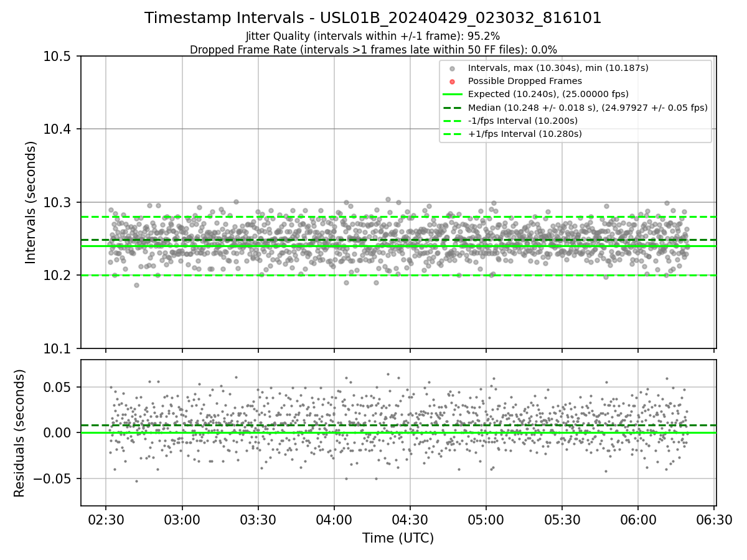
Task: Select the 'Median (10.248 +/- 0.018 s)' legend entry
Action: (588, 107)
